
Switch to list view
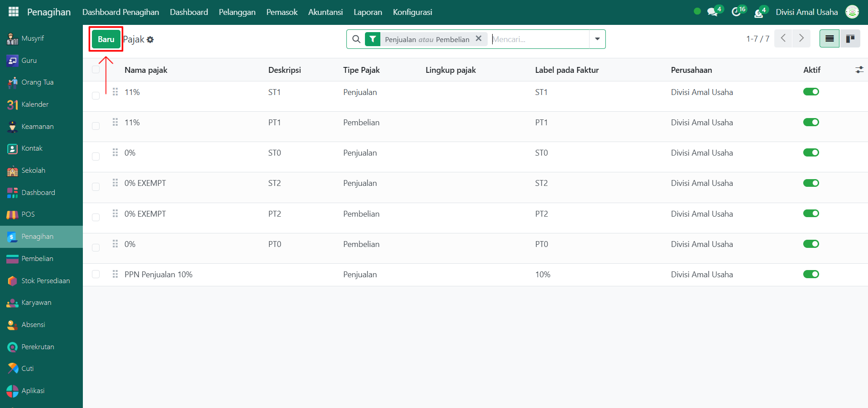(829, 39)
